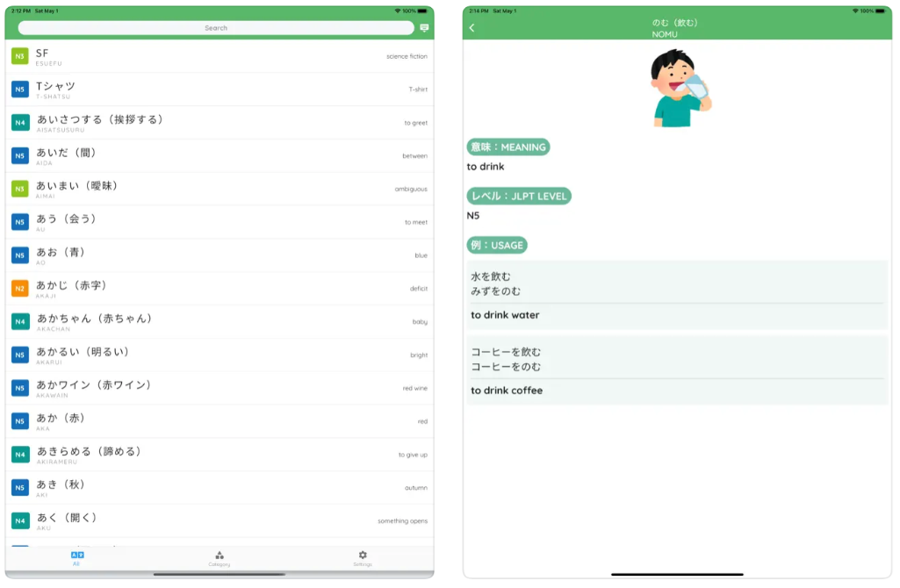Click the N4 badge beside あかちゃん
This screenshot has width=900, height=588.
pos(19,322)
